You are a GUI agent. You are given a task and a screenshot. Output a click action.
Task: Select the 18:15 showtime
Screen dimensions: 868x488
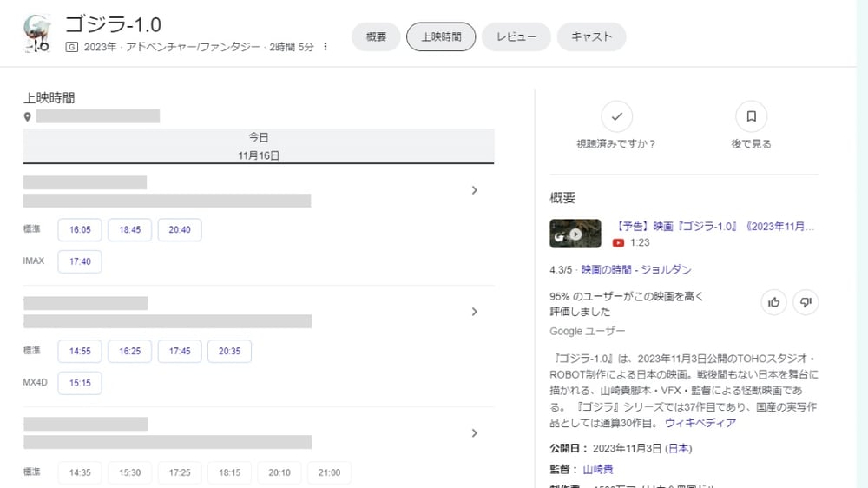click(229, 472)
